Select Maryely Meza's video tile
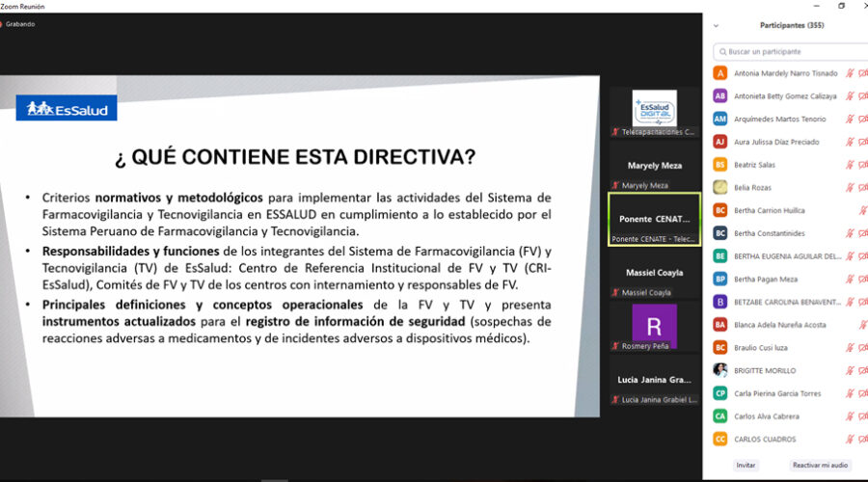The image size is (868, 482). tap(654, 166)
